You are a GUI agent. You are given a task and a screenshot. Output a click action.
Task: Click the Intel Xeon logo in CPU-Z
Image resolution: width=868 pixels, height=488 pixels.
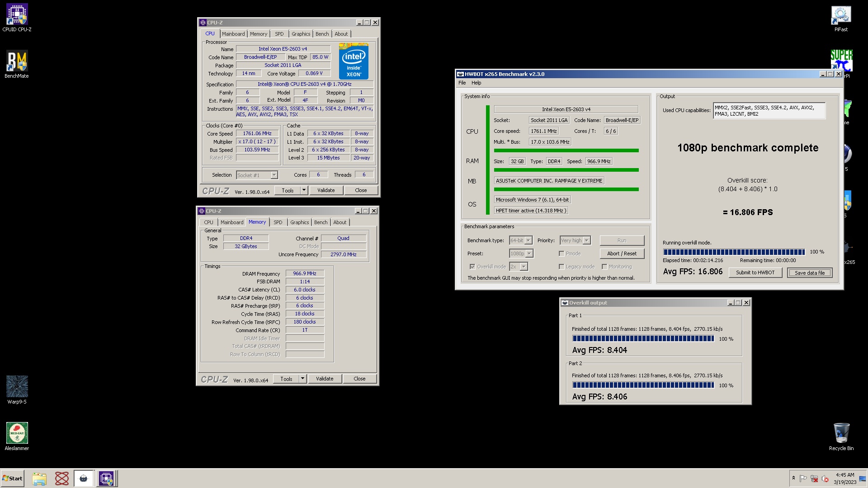[354, 61]
